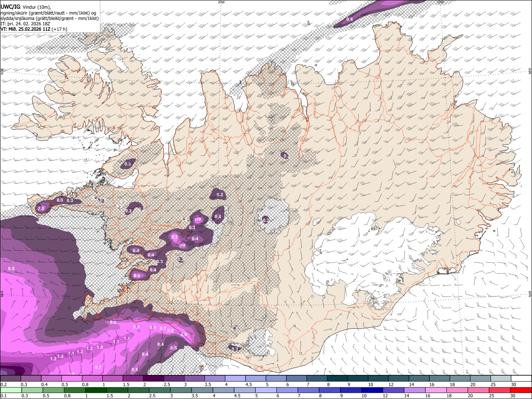The image size is (532, 399).
Task: Pick the bright red rain swatch at 30
Action: [521, 390]
